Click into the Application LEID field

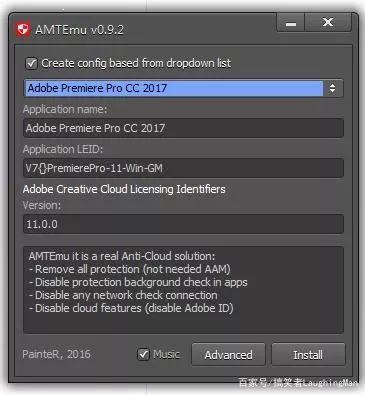(183, 168)
